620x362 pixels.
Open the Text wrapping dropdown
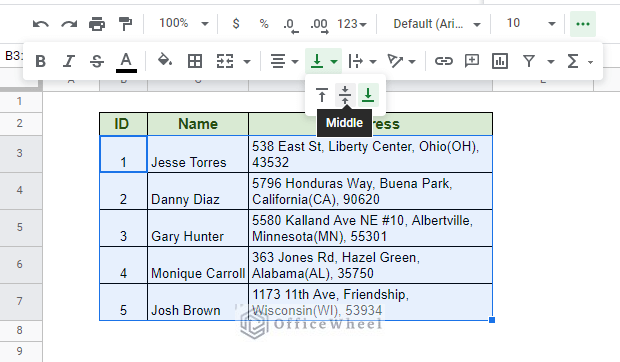[x=362, y=61]
